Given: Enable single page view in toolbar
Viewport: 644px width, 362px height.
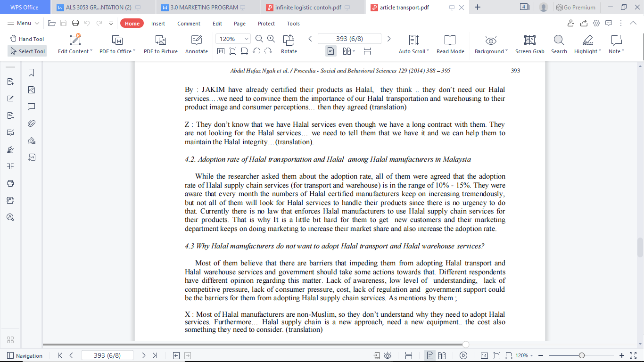Looking at the screenshot, I should tap(331, 51).
